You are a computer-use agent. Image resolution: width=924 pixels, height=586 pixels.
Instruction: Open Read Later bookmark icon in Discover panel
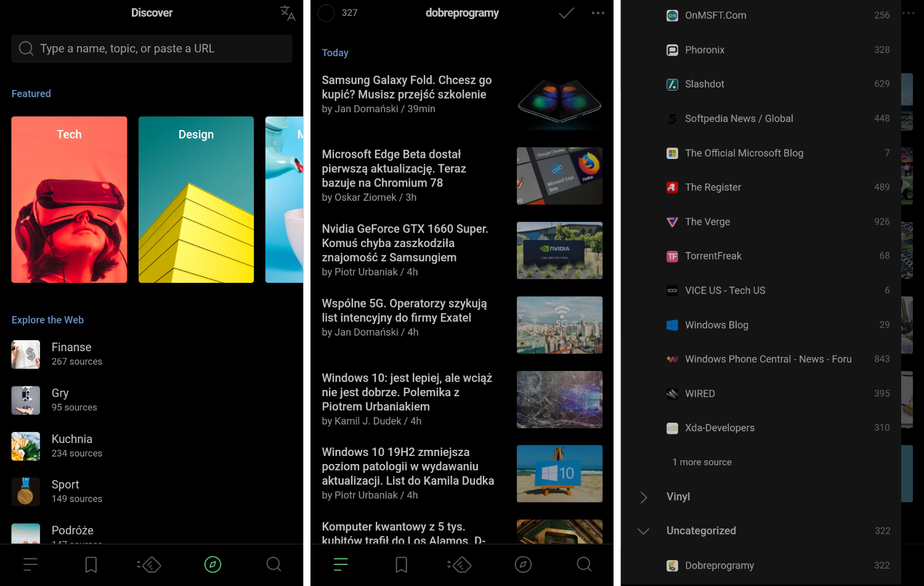click(x=91, y=564)
